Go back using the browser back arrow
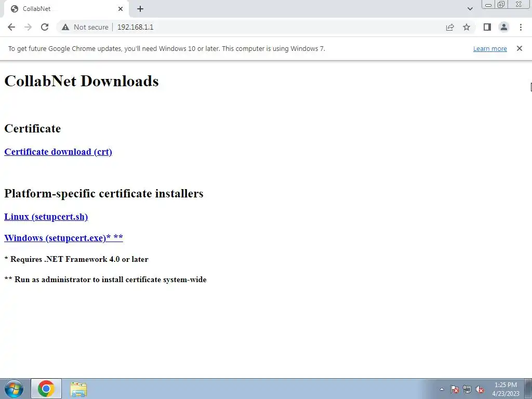532x399 pixels. [11, 27]
